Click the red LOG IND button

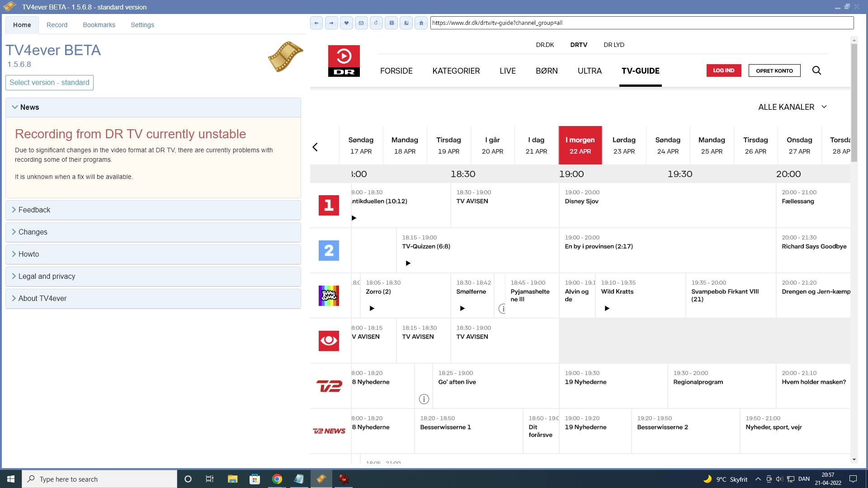(724, 70)
